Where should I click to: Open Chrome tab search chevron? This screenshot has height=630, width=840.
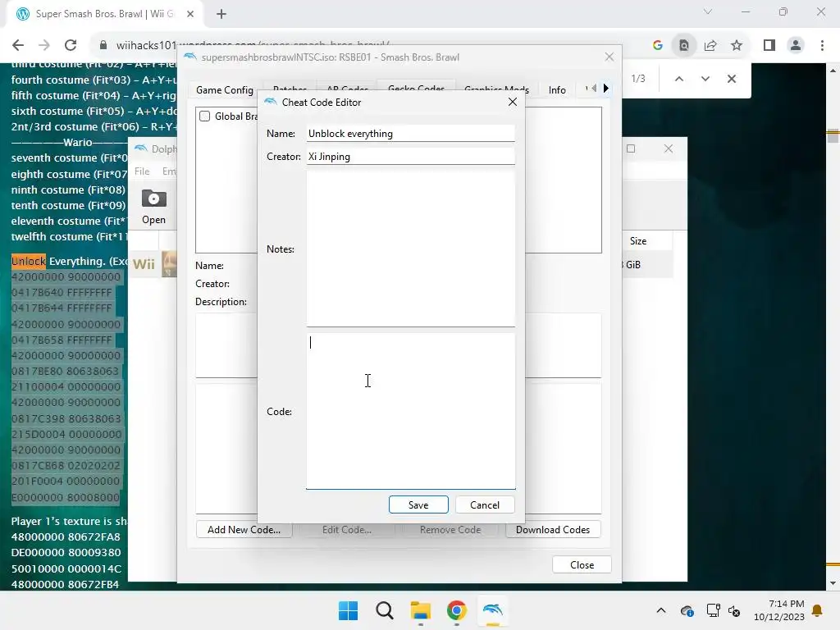(708, 11)
